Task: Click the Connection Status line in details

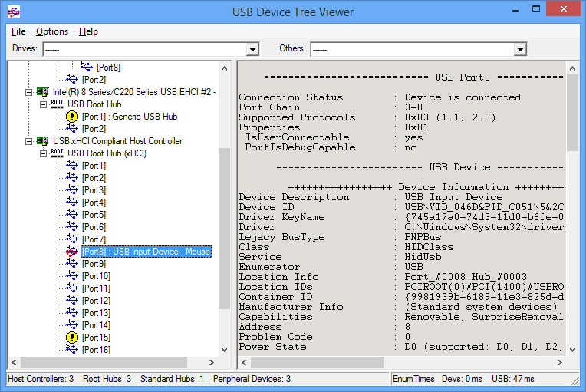Action: pyautogui.click(x=380, y=97)
